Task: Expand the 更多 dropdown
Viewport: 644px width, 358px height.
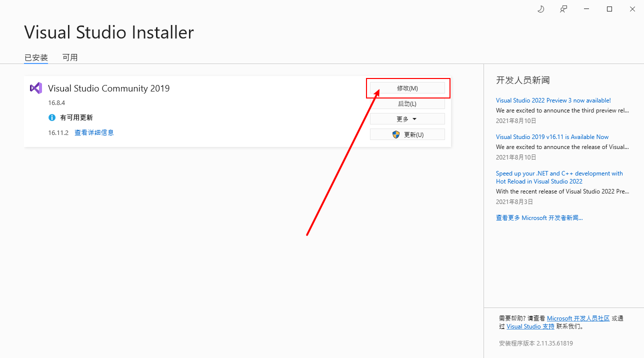Action: 407,119
